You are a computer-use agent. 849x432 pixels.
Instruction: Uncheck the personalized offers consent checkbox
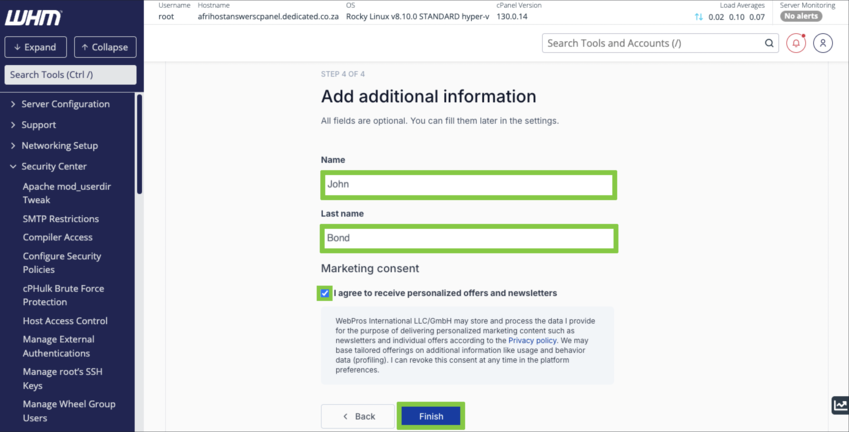point(325,293)
